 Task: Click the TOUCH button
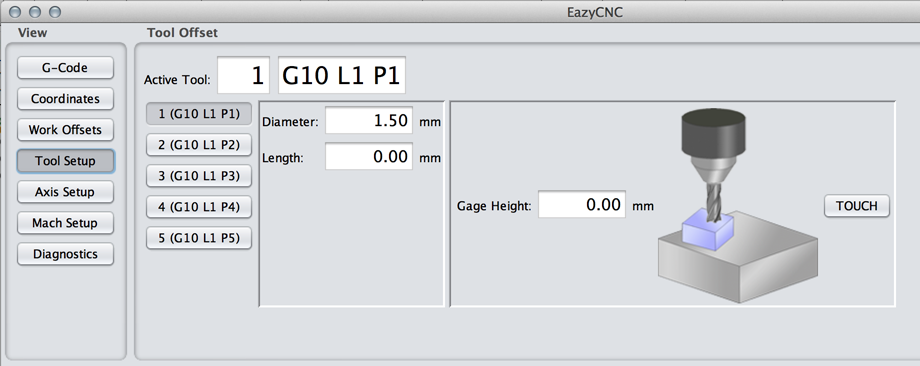[x=857, y=206]
